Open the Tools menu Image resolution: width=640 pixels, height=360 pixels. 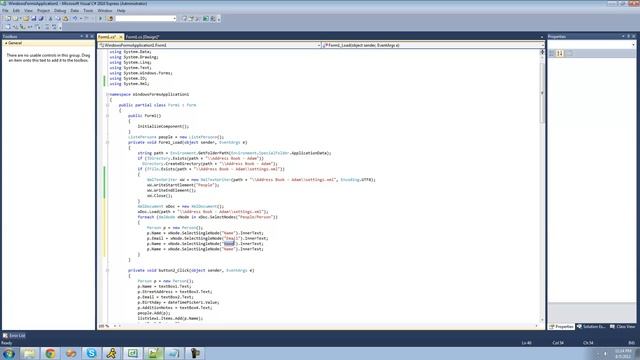pyautogui.click(x=88, y=11)
